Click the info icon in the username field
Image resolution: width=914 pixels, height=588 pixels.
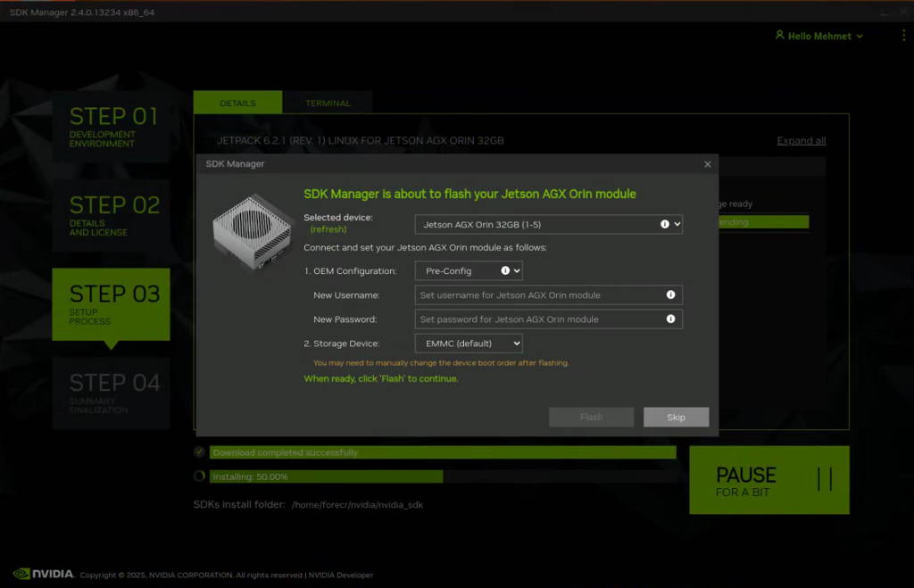669,294
